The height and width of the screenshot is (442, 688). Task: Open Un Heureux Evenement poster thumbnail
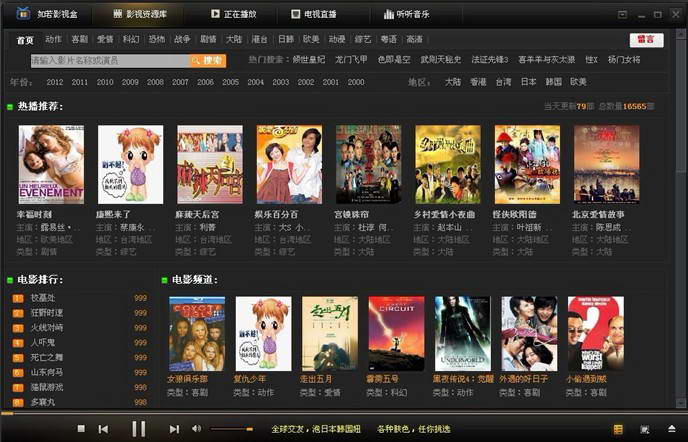(51, 165)
